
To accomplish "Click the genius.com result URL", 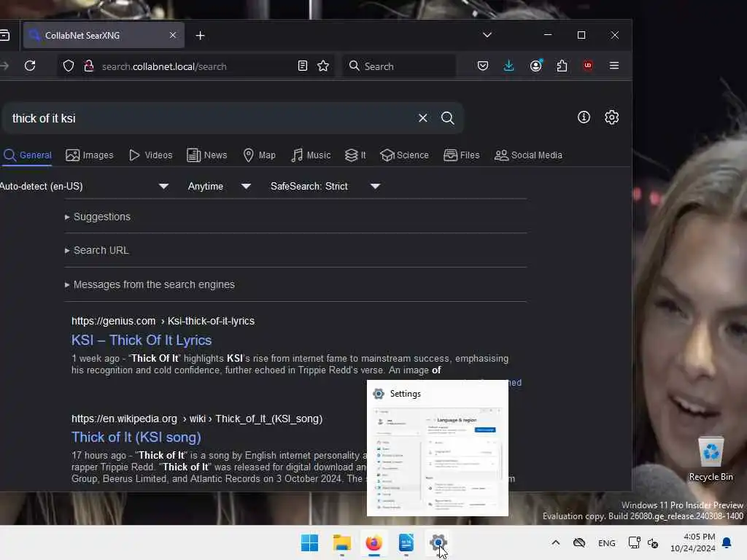I will click(x=163, y=321).
